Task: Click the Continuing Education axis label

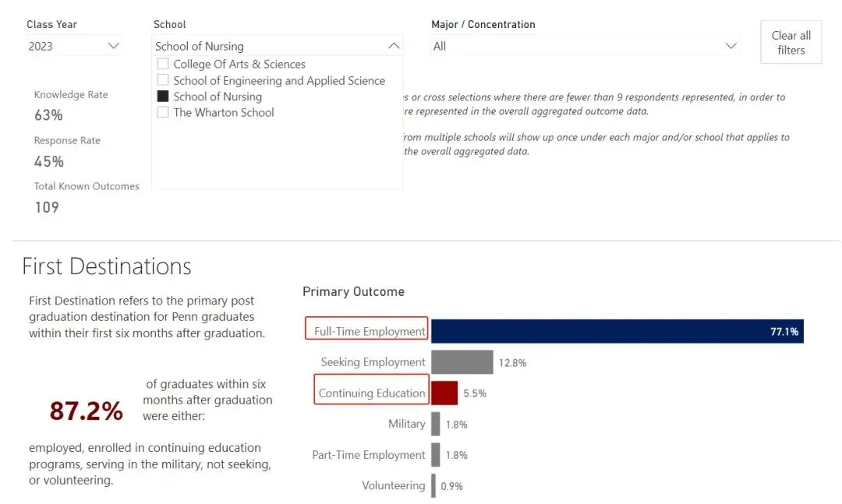Action: point(372,393)
